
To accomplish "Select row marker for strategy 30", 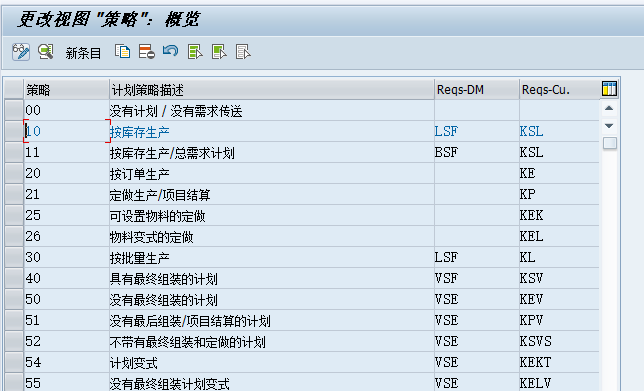I will point(14,258).
